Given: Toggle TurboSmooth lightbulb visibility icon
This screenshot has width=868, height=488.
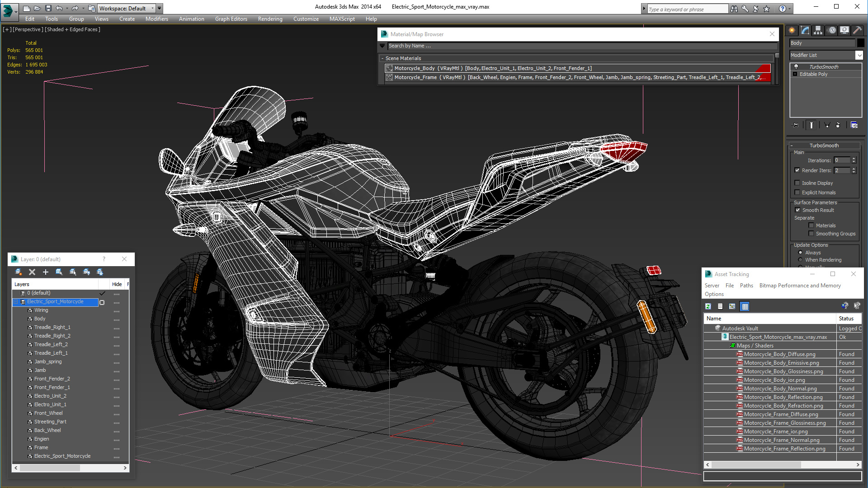Looking at the screenshot, I should click(796, 67).
